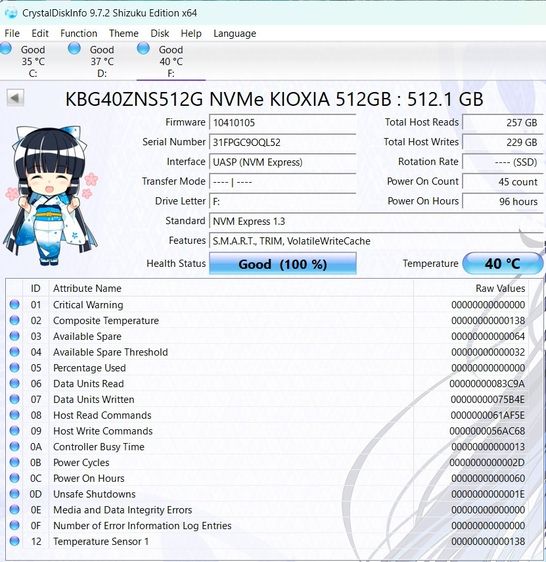Click raw value 000000000002D
This screenshot has width=546, height=562.
tap(487, 462)
